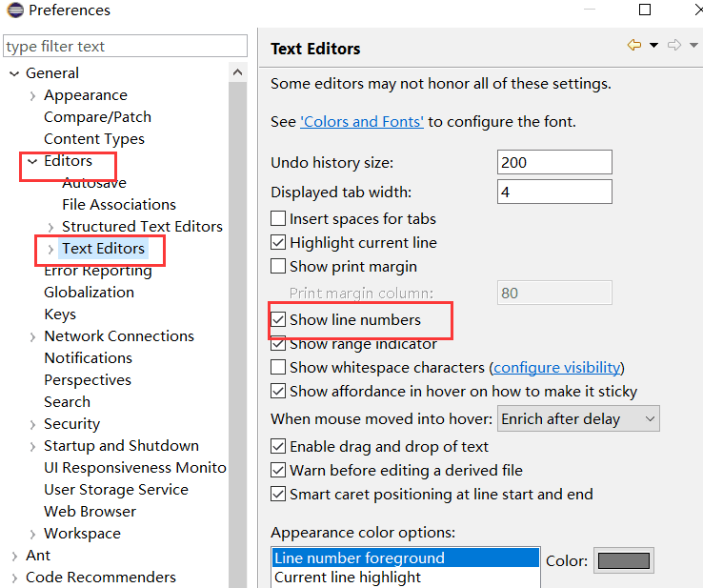Screen dimensions: 703x588
Task: Open the Back history dropdown arrow
Action: tap(653, 46)
